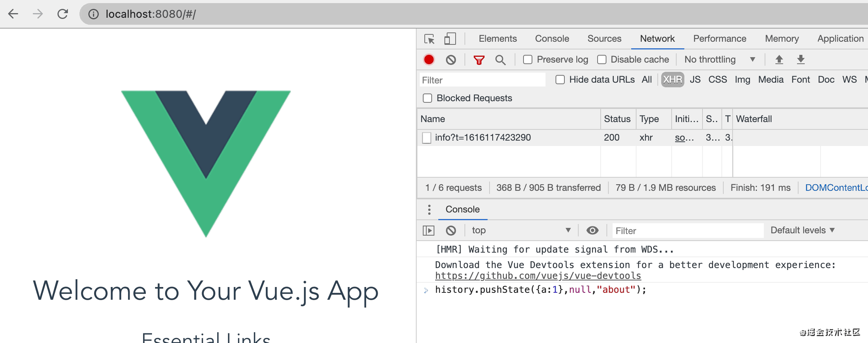Open the top context dropdown
The width and height of the screenshot is (868, 343).
[521, 230]
